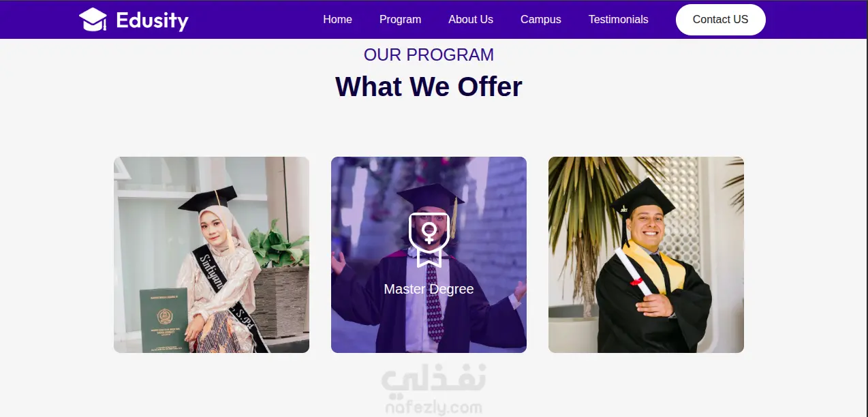The image size is (868, 417).
Task: Select the hijab graduate photo card
Action: tap(211, 255)
